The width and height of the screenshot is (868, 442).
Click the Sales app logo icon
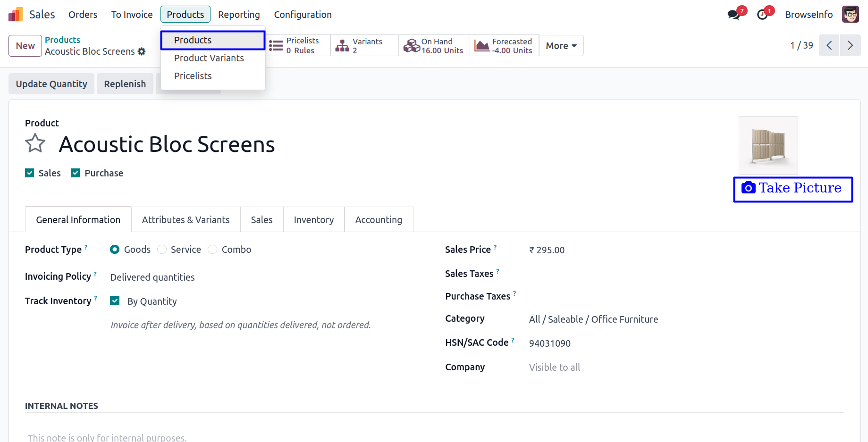[16, 15]
